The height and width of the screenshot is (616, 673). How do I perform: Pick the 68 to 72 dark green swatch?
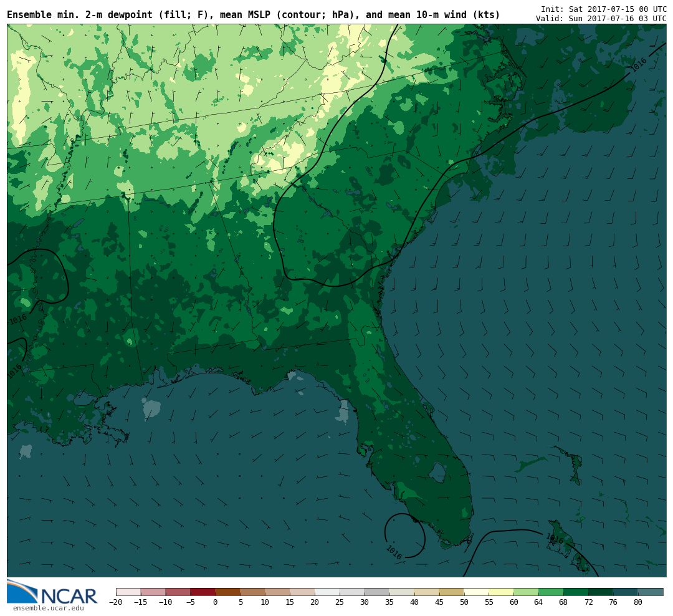tap(576, 592)
